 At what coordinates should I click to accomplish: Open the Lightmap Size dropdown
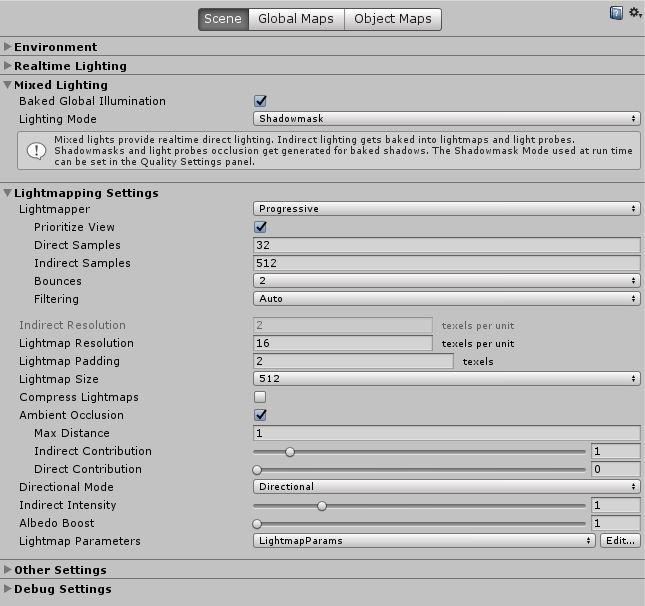446,379
